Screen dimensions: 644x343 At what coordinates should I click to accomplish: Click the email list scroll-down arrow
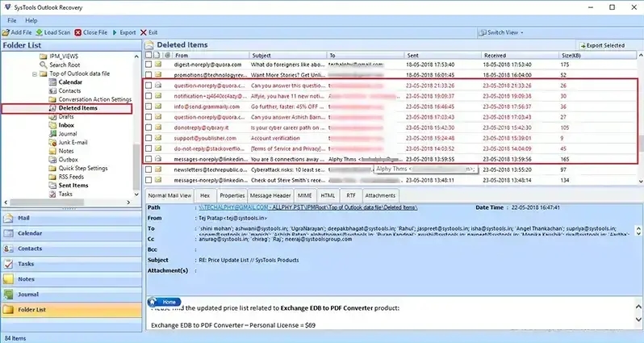point(640,181)
